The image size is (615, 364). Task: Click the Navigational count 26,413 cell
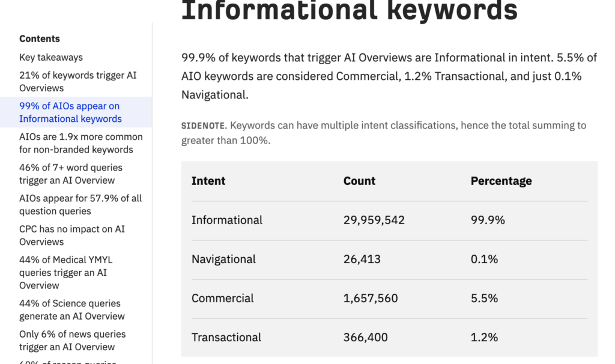(362, 259)
